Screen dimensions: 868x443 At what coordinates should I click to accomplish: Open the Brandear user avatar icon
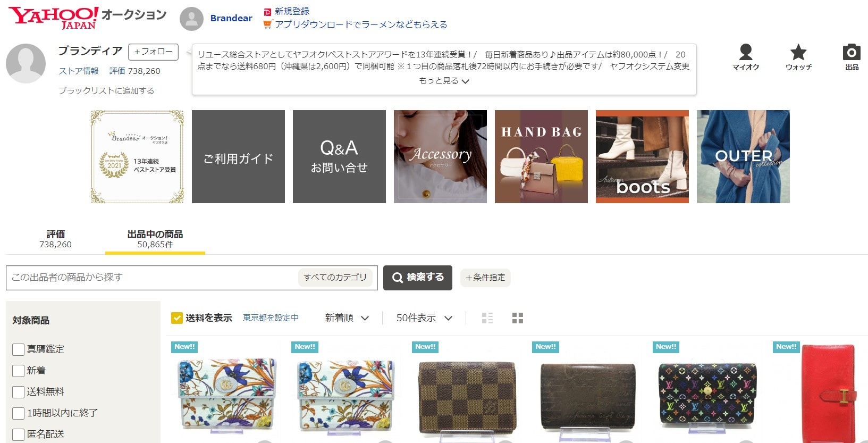191,19
